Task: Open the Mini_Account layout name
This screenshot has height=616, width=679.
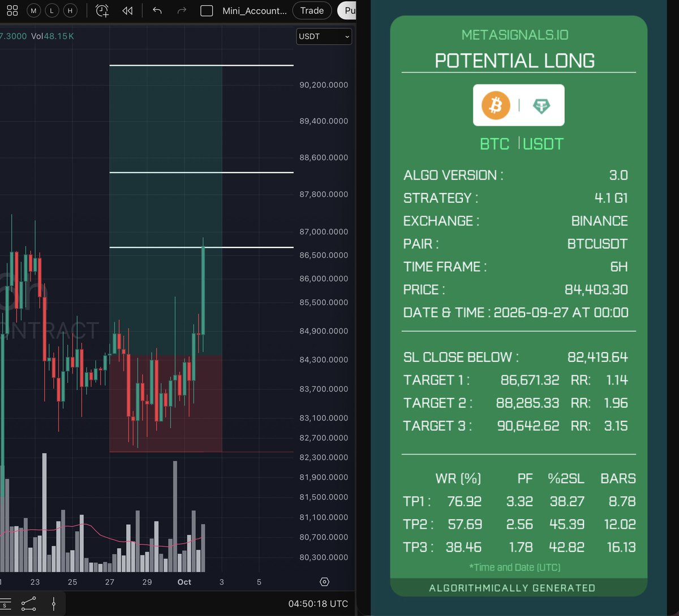Action: (x=255, y=11)
